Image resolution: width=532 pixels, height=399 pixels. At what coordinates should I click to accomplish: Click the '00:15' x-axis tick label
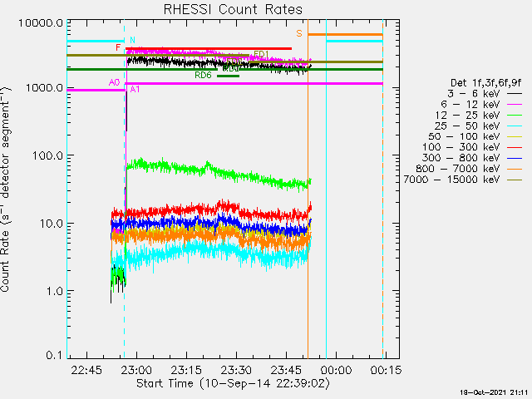click(386, 370)
